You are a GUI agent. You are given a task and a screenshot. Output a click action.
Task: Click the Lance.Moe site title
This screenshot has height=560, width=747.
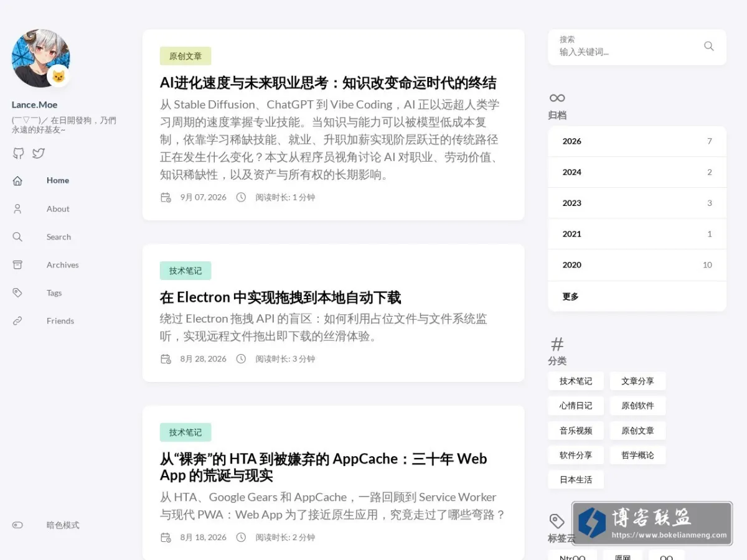[x=34, y=105]
